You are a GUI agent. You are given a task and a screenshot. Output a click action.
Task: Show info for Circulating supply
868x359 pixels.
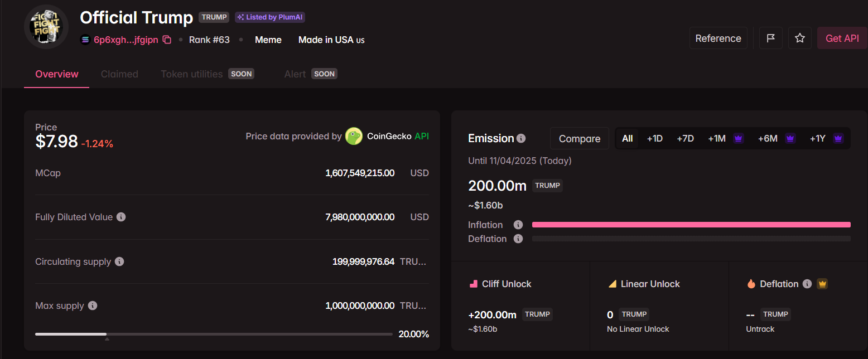[119, 261]
